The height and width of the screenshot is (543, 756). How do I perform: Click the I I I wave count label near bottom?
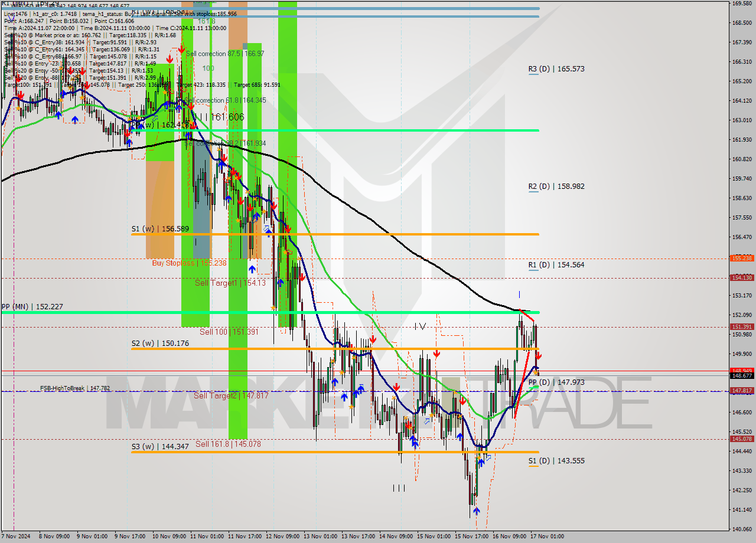click(x=399, y=488)
